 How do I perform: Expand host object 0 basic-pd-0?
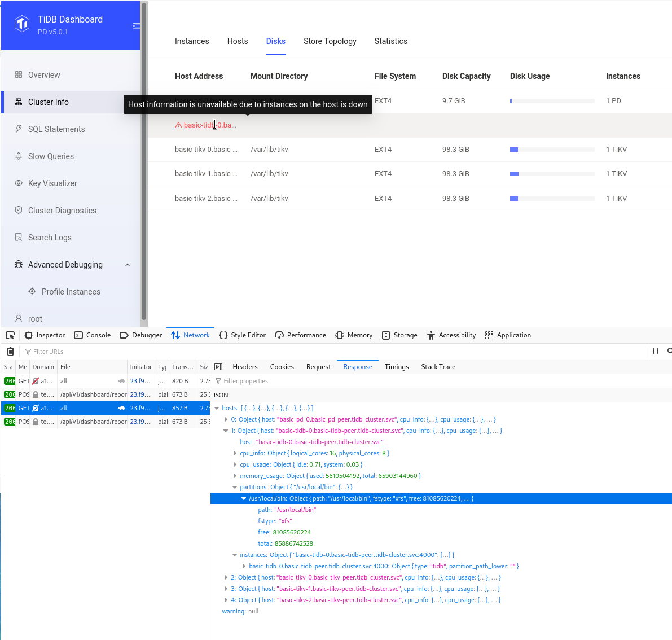tap(226, 420)
